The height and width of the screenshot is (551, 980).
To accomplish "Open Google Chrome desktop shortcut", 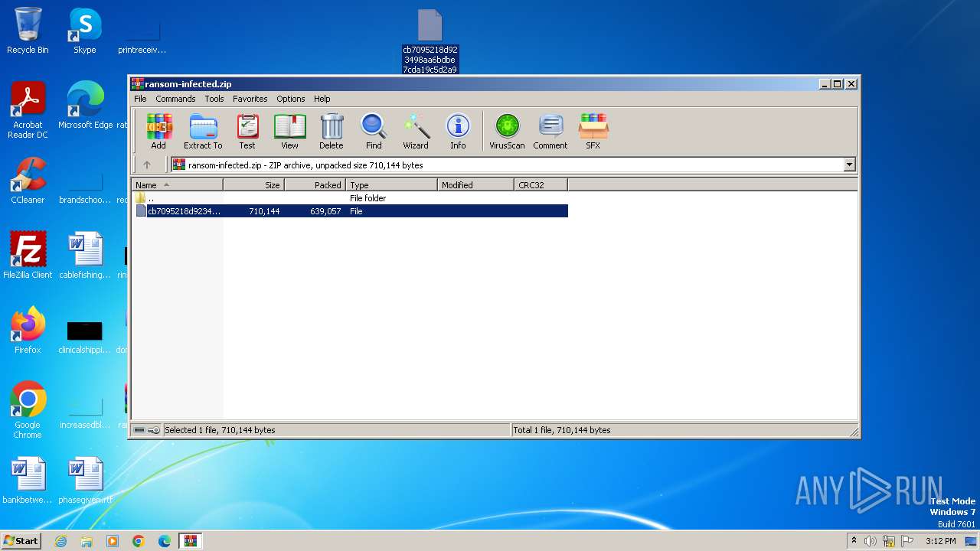I will pos(28,410).
